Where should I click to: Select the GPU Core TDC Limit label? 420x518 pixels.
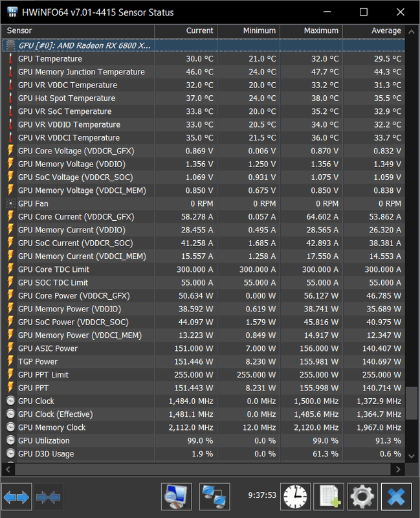54,269
